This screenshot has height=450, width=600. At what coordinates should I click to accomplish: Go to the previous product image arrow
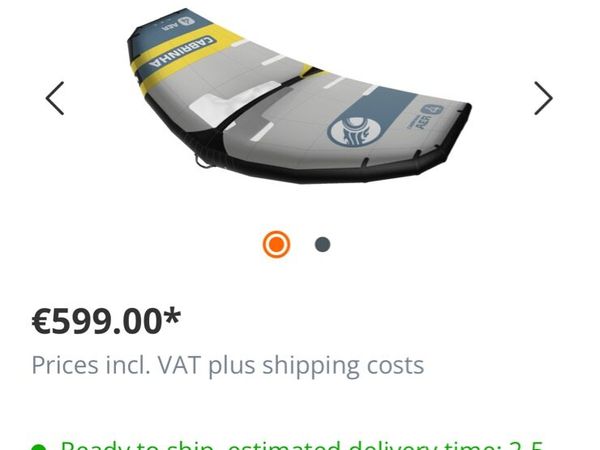pyautogui.click(x=55, y=98)
